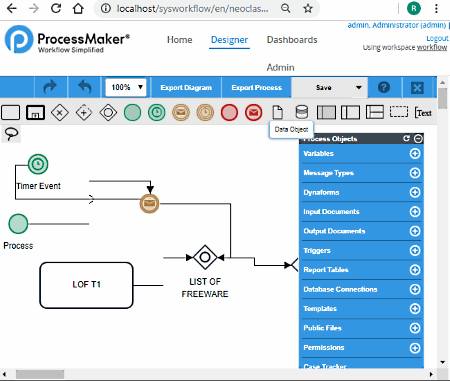450x381 pixels.
Task: Pick the Parallel gateway tool
Action: [x=84, y=113]
